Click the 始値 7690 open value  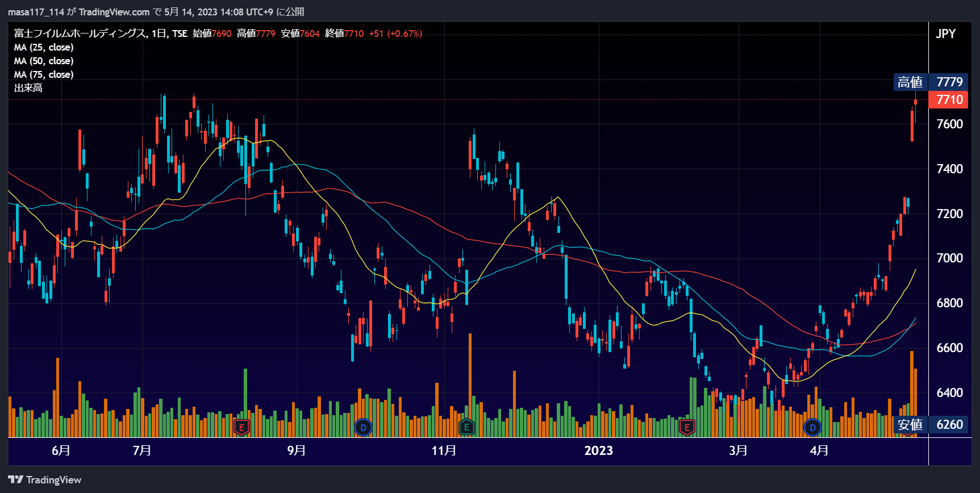click(x=212, y=34)
